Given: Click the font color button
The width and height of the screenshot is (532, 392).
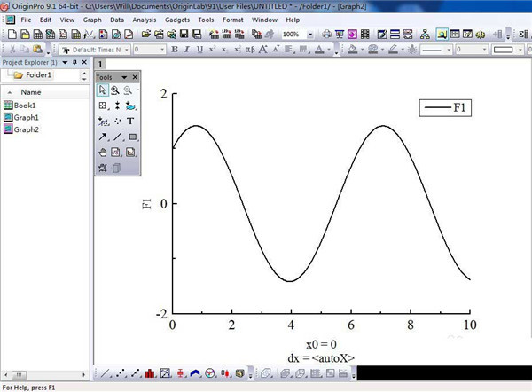Looking at the screenshot, I should click(319, 50).
